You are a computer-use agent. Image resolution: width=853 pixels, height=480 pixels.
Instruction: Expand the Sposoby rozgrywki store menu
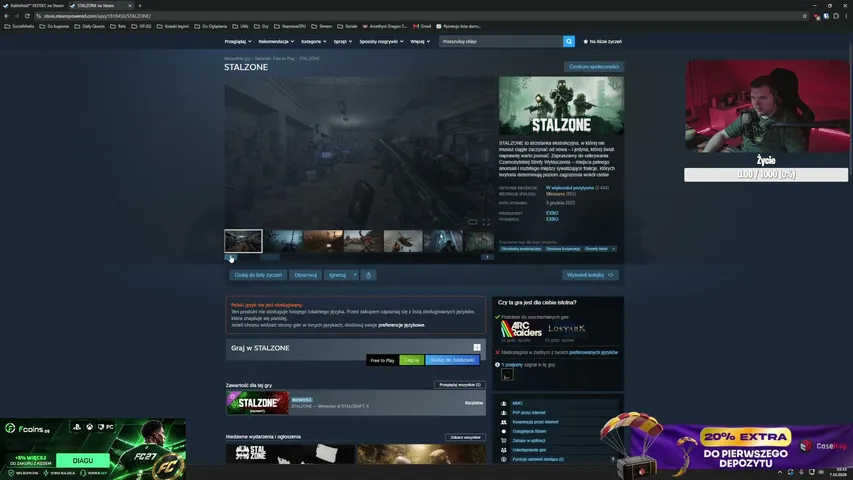[x=381, y=41]
